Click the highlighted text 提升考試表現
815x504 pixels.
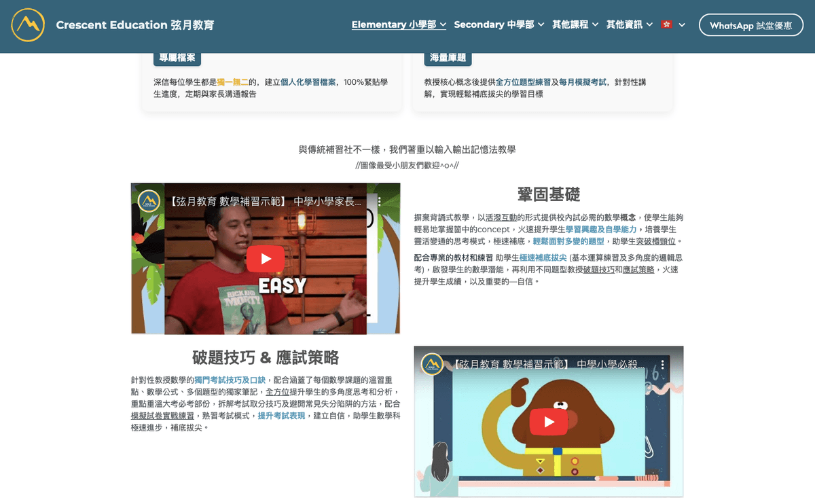click(x=281, y=416)
